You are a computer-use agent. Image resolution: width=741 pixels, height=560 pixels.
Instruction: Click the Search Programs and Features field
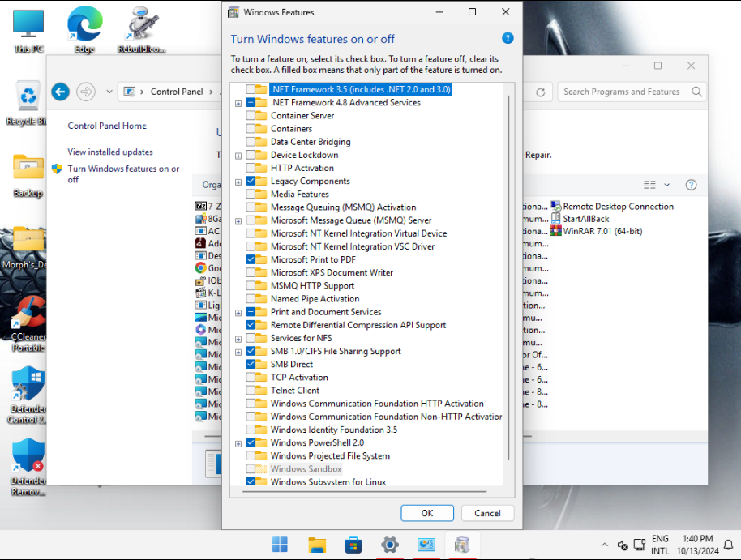(x=622, y=92)
